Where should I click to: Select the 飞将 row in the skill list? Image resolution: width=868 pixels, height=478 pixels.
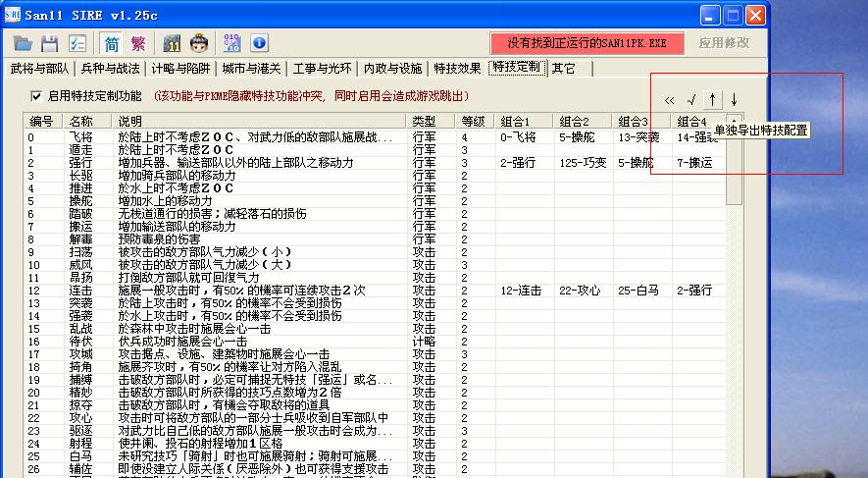tap(81, 137)
